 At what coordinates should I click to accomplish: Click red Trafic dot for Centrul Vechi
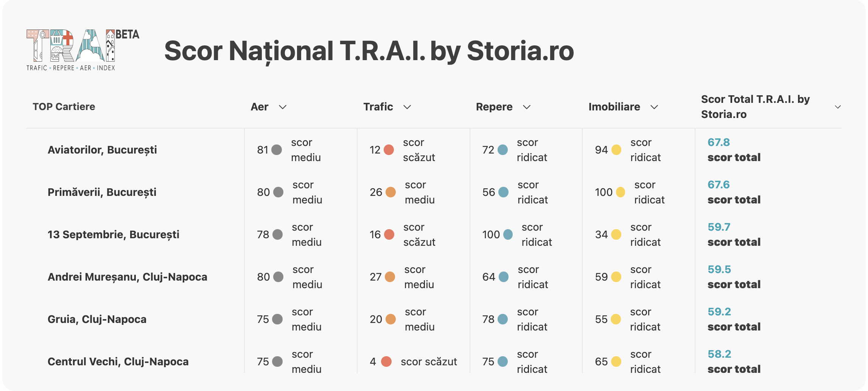click(386, 362)
